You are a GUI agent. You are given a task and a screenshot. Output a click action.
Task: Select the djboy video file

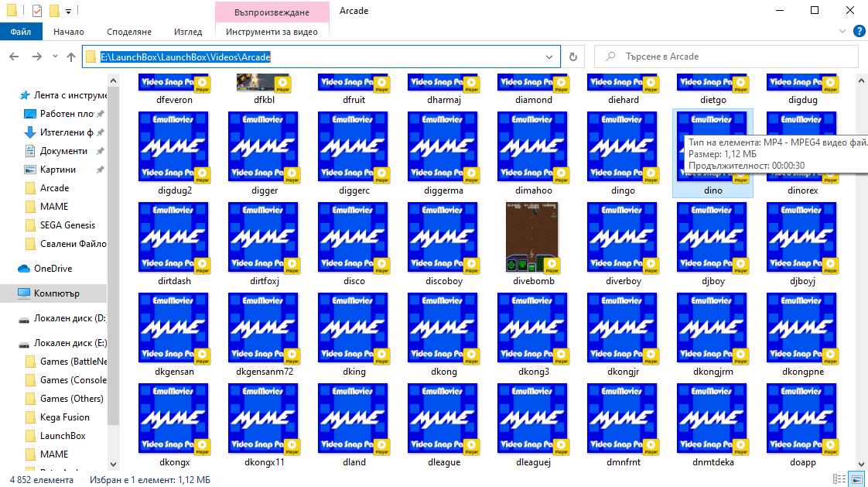click(713, 245)
